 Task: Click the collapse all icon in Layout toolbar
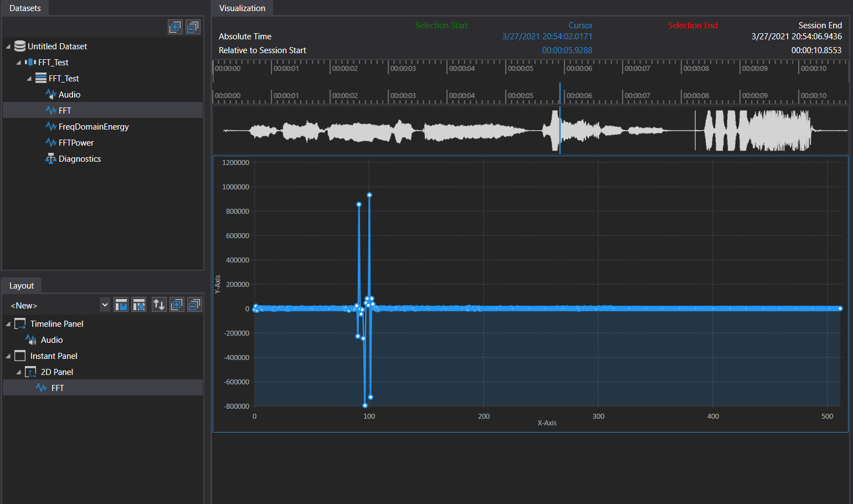(194, 304)
